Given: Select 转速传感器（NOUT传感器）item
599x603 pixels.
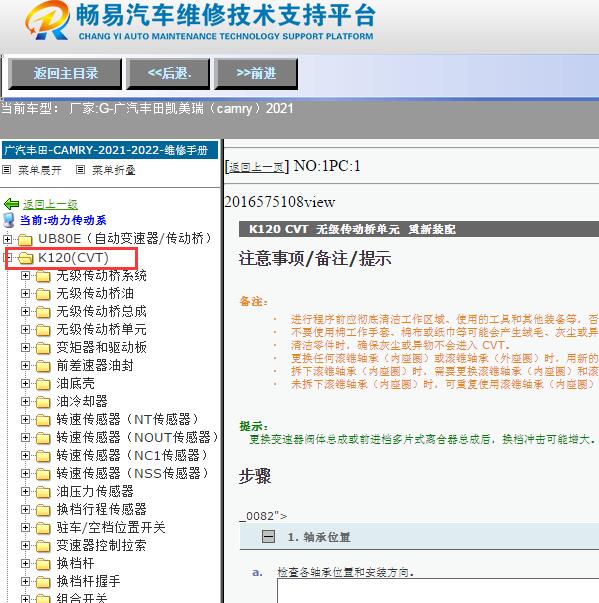Looking at the screenshot, I should 138,438.
